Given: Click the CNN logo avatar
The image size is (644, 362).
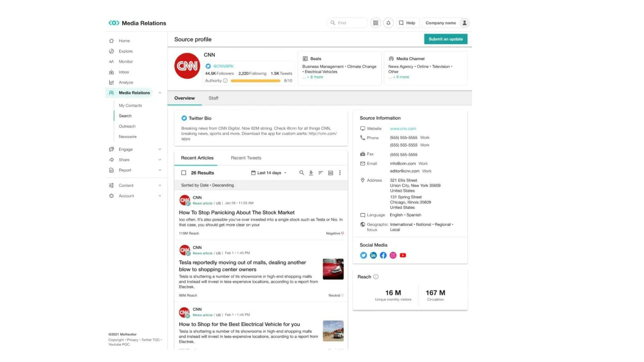Looking at the screenshot, I should [187, 66].
